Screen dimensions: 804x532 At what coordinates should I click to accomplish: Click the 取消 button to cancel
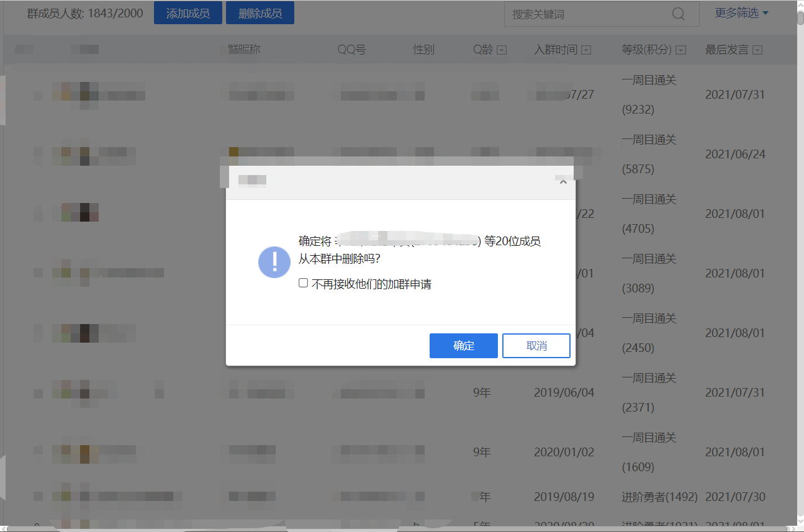pyautogui.click(x=536, y=346)
